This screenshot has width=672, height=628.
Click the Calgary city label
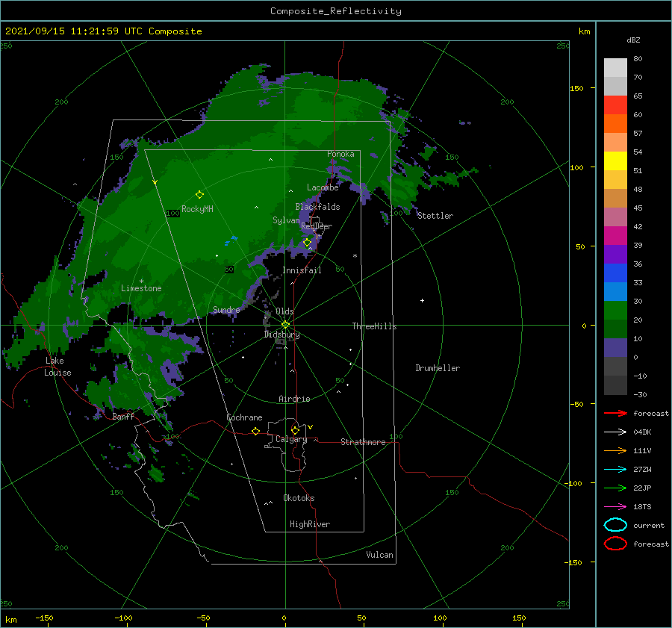pyautogui.click(x=291, y=439)
